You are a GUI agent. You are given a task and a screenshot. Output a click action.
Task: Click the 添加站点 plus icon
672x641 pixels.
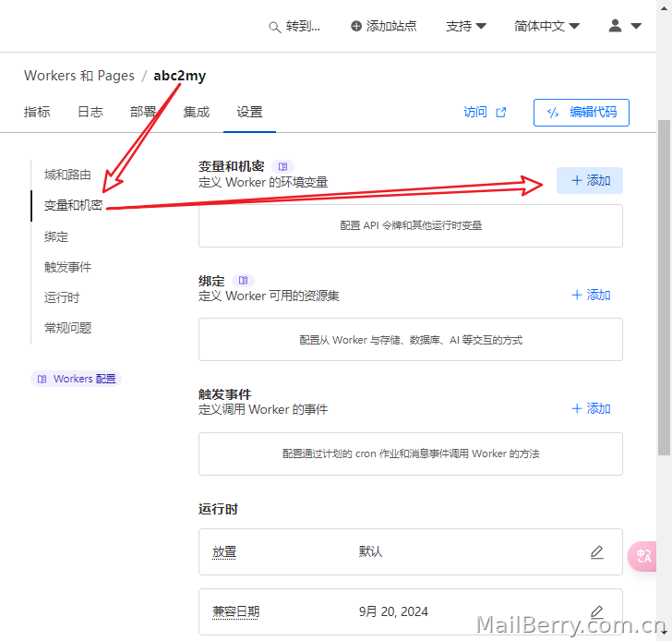(356, 26)
